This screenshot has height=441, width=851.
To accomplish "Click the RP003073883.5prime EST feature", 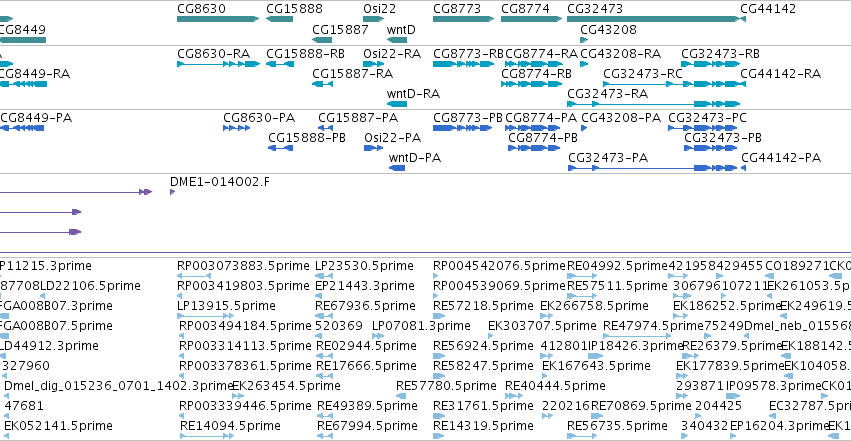I will click(194, 276).
